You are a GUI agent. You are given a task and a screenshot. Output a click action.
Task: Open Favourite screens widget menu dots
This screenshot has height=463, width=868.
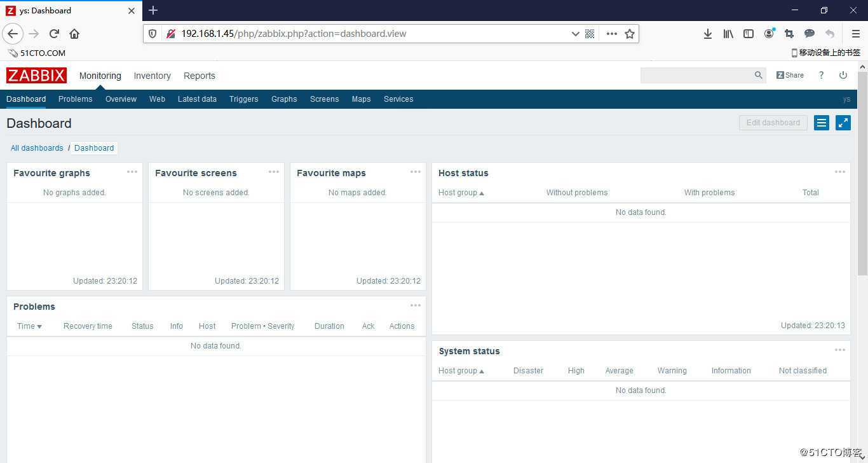[x=274, y=172]
